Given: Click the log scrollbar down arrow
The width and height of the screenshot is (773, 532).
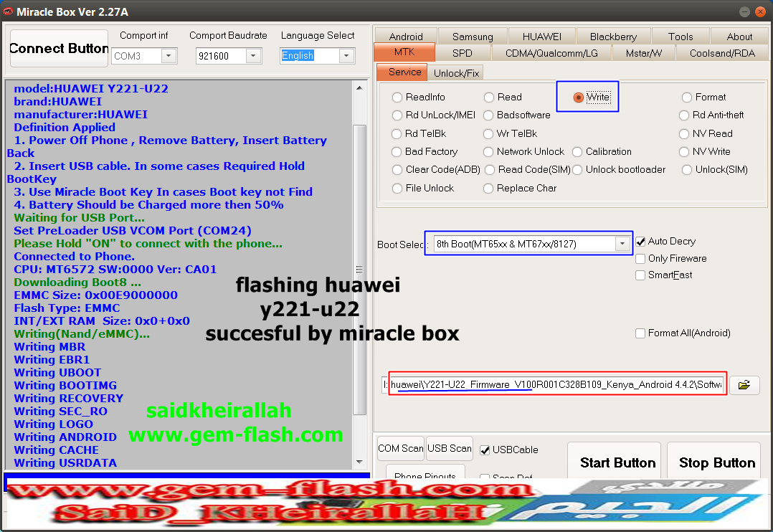Looking at the screenshot, I should 359,462.
